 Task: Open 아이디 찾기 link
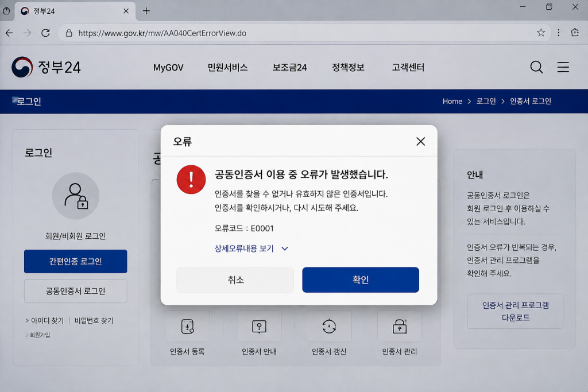point(47,320)
